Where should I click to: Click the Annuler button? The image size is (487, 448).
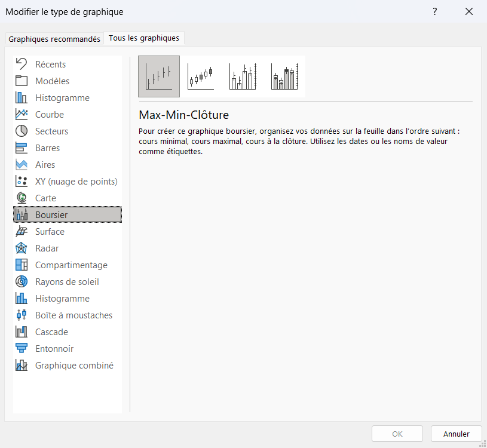[x=457, y=434]
